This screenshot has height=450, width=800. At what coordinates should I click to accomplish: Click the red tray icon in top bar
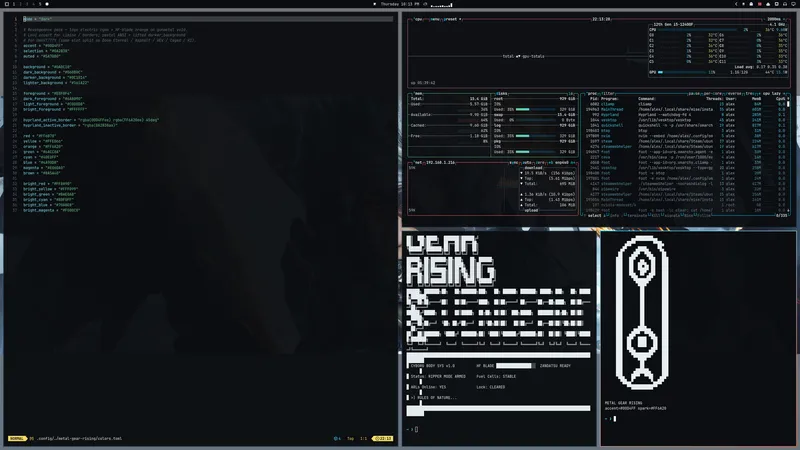tap(760, 4)
